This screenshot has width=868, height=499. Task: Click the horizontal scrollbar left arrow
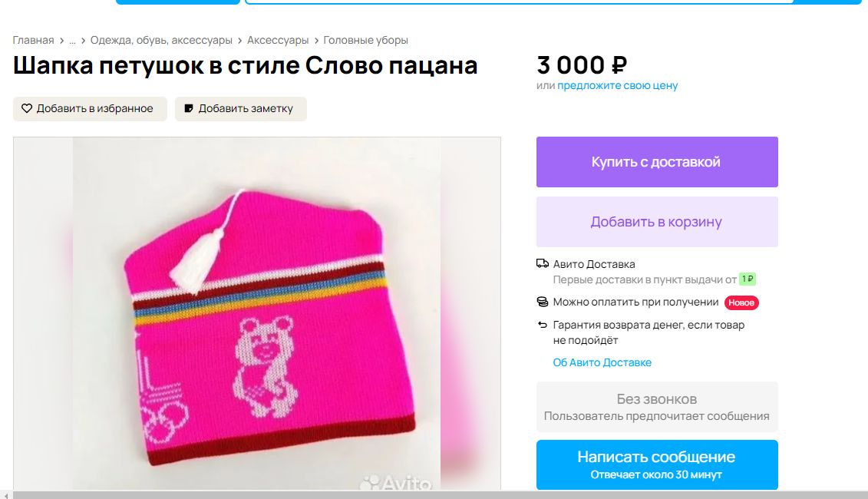pyautogui.click(x=5, y=495)
